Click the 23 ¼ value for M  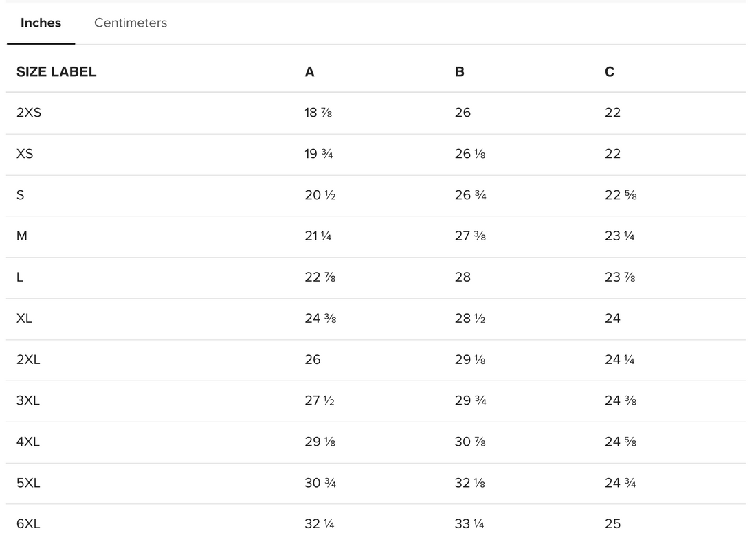point(619,236)
